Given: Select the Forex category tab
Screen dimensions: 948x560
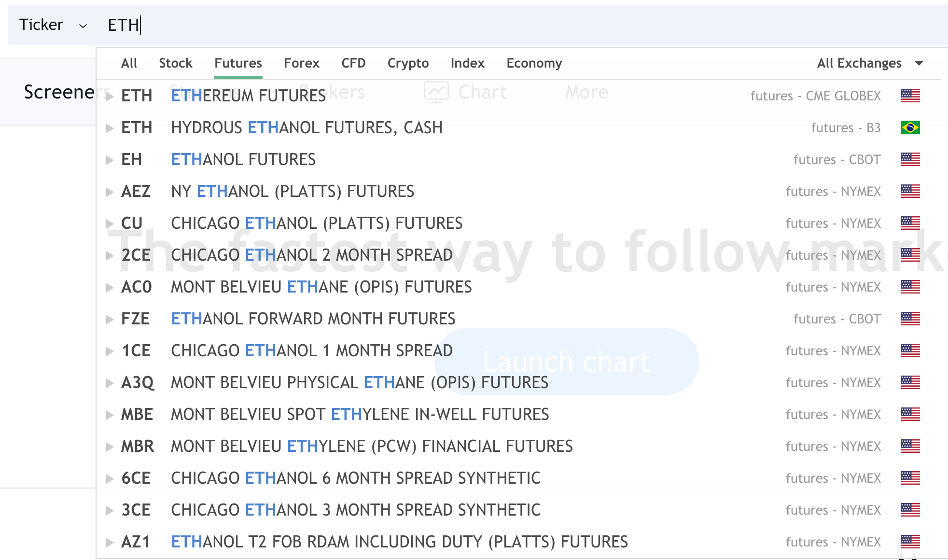Looking at the screenshot, I should coord(301,63).
